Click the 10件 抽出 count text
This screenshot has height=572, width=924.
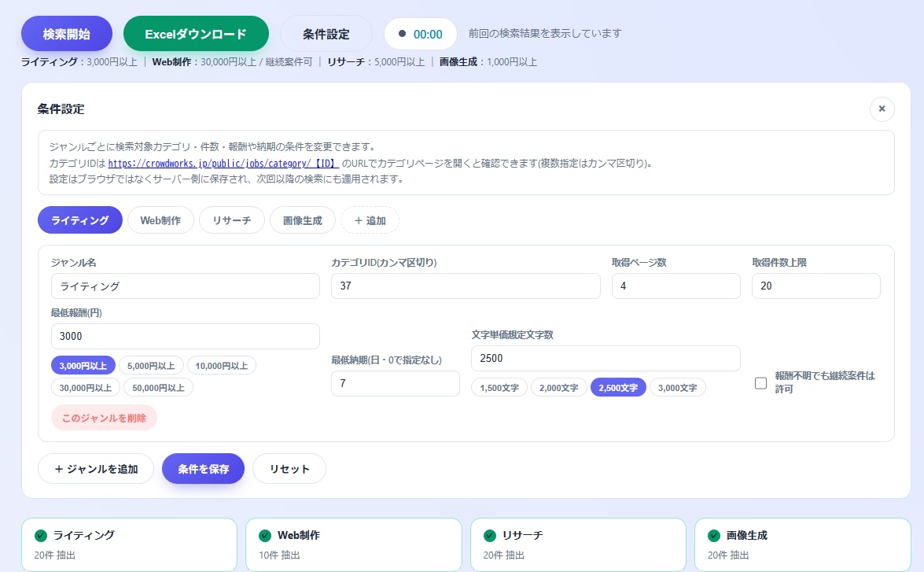(x=279, y=555)
